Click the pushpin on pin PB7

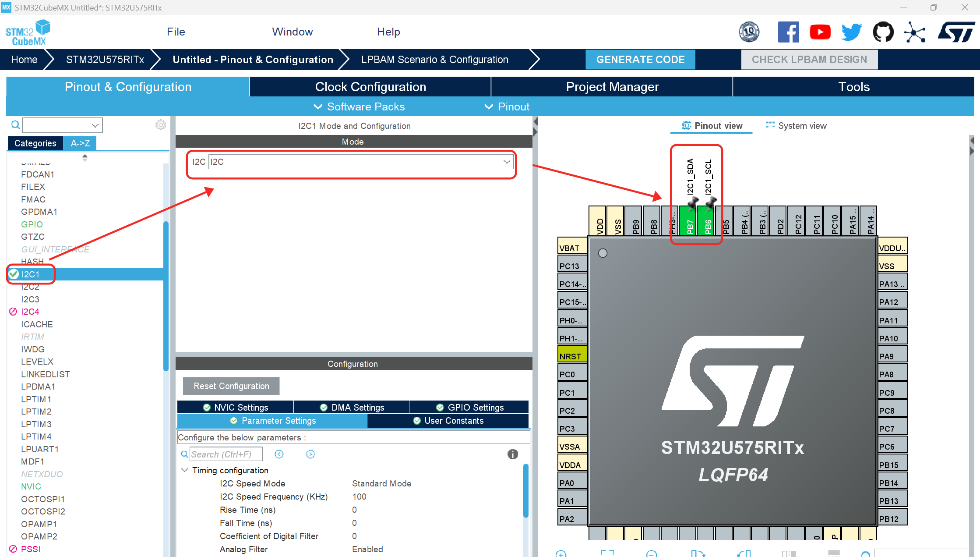[693, 203]
